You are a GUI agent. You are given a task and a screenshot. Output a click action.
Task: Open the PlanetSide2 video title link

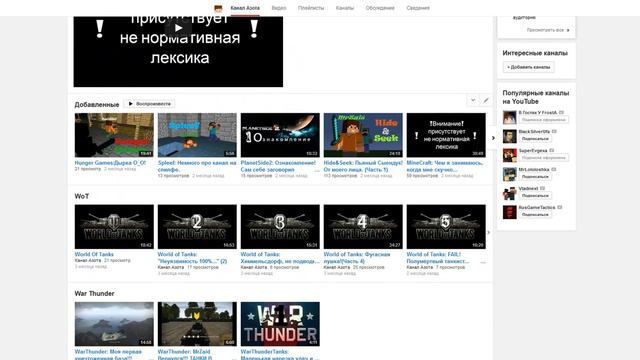pos(278,166)
